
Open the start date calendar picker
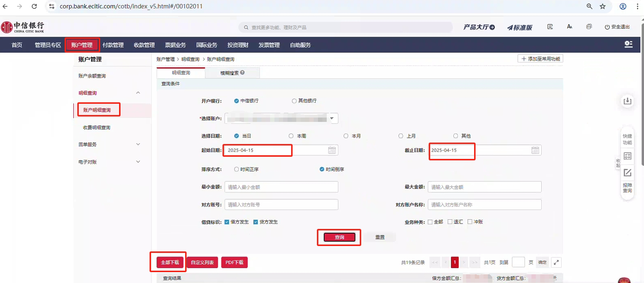332,150
